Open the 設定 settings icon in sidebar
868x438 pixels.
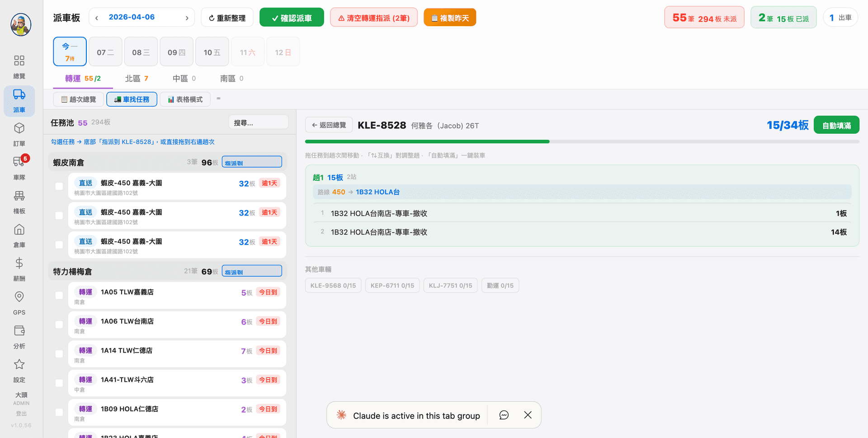click(x=19, y=371)
